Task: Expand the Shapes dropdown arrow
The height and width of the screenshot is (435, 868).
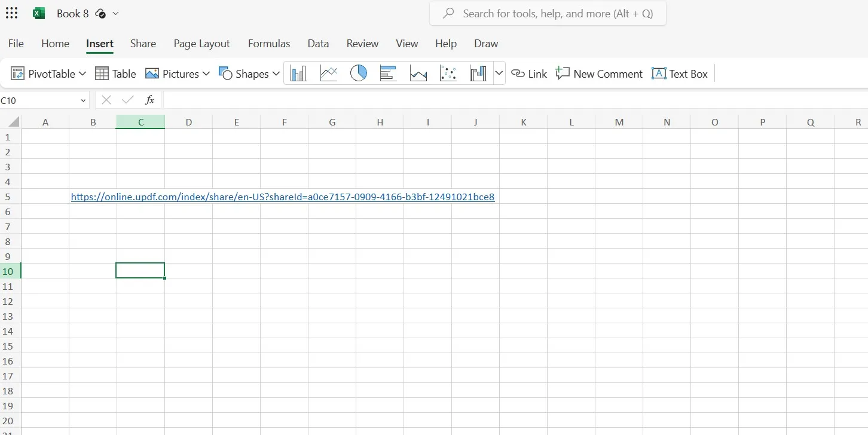Action: 276,73
